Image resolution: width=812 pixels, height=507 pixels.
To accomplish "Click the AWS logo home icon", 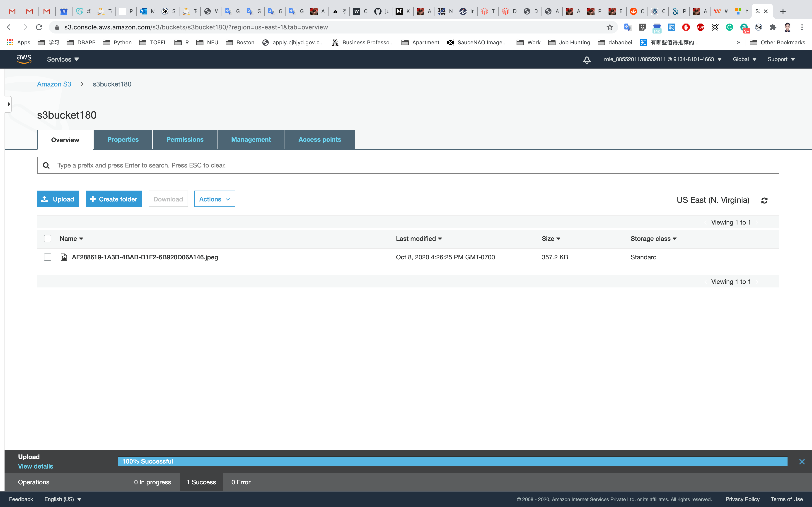I will pyautogui.click(x=24, y=59).
